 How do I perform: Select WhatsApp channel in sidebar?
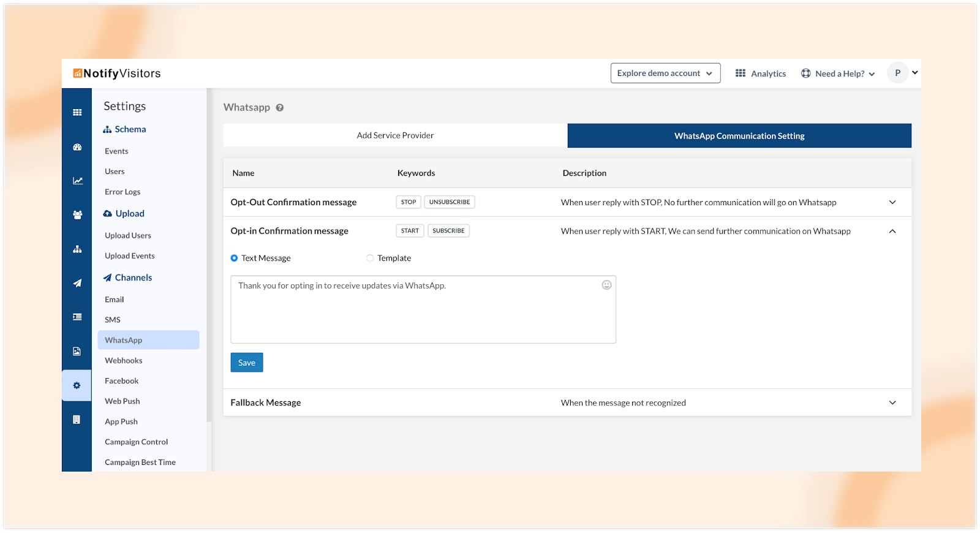(148, 340)
